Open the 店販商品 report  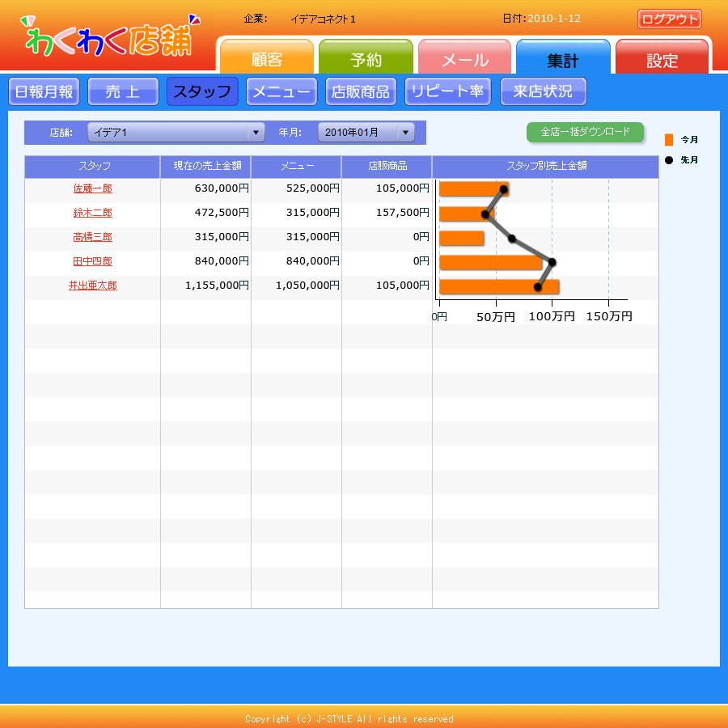361,92
